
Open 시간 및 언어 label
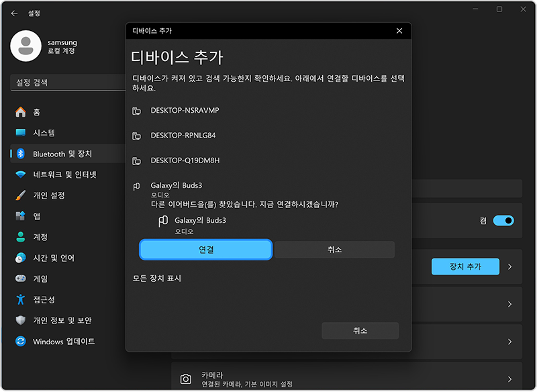pos(54,258)
